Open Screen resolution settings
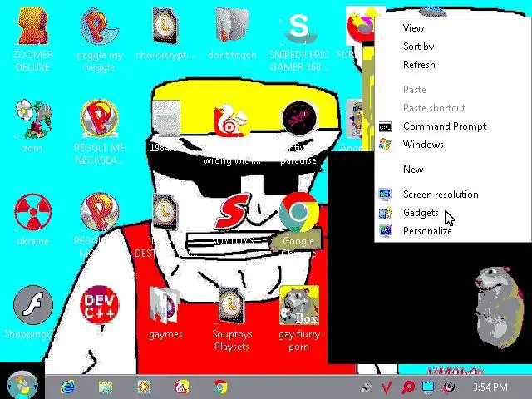This screenshot has width=532, height=399. 452,195
